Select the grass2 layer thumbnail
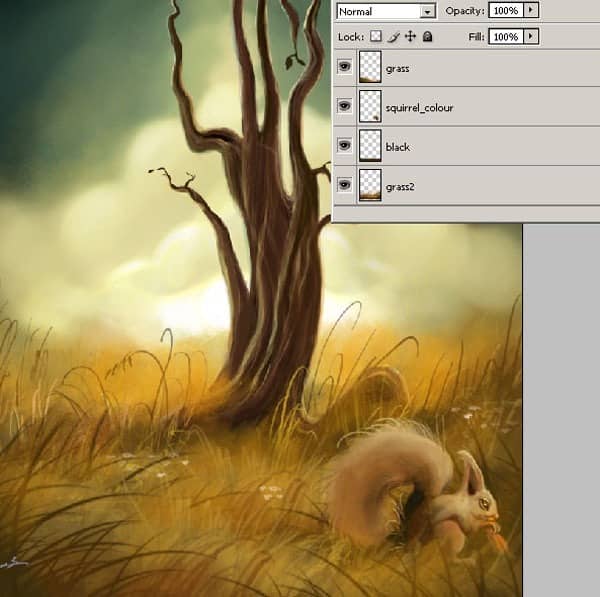This screenshot has width=600, height=597. 370,185
